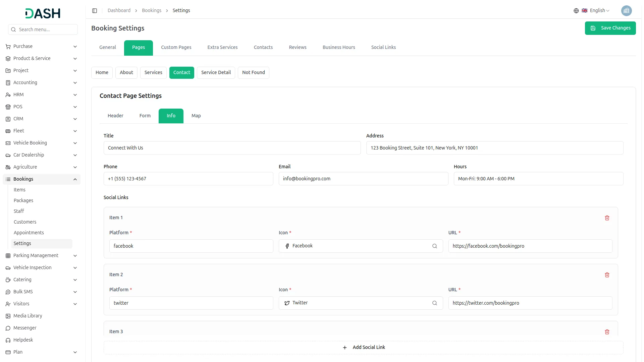Screen dimensions: 644x362
Task: Open user avatar profile menu
Action: 626,11
